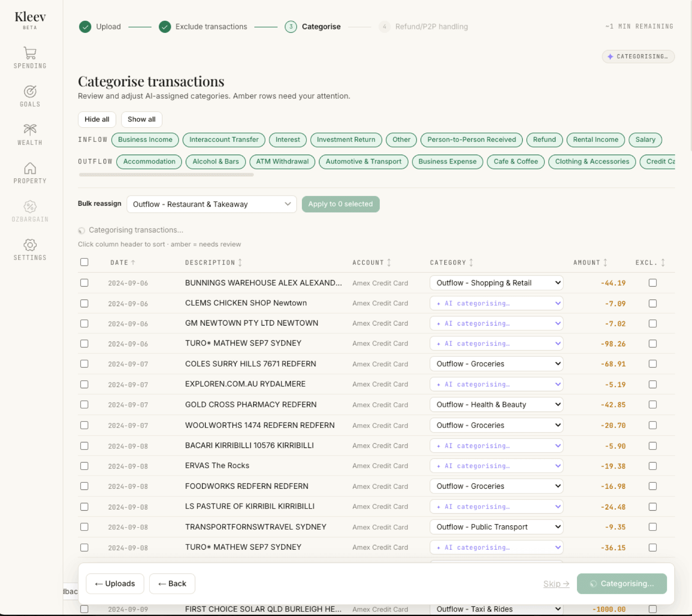This screenshot has width=692, height=616.
Task: Open the Property house icon
Action: tap(30, 168)
